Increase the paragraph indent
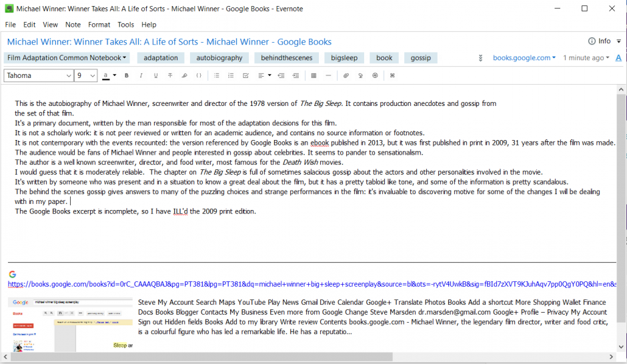Viewport: 627px width, 364px height. pos(295,75)
